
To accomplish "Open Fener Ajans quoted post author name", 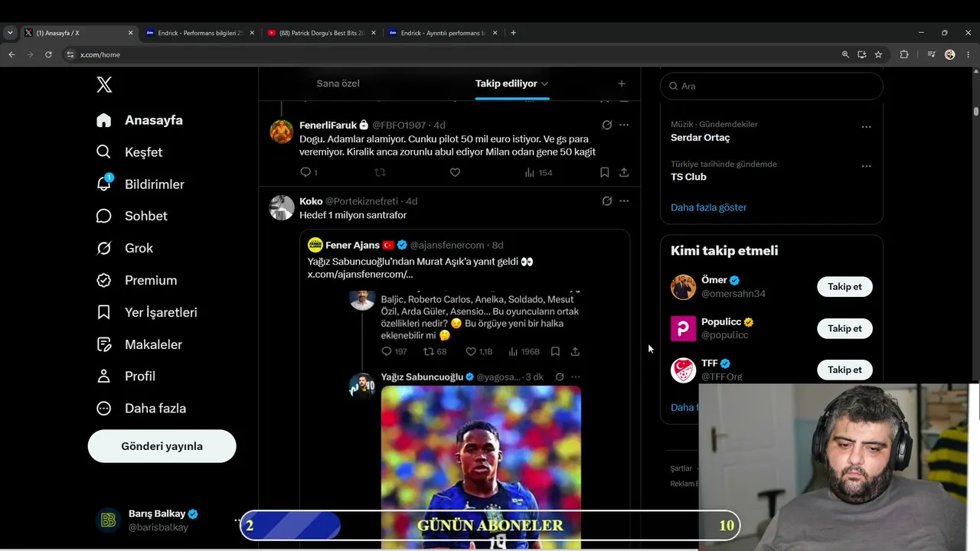I will (x=352, y=245).
